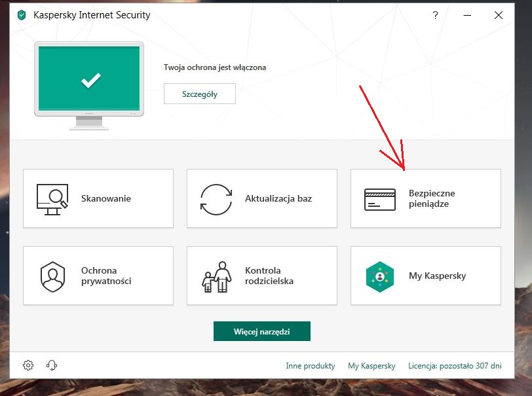Click the Więcej narzędzi button
Screen dimensions: 532x396
[x=262, y=331]
